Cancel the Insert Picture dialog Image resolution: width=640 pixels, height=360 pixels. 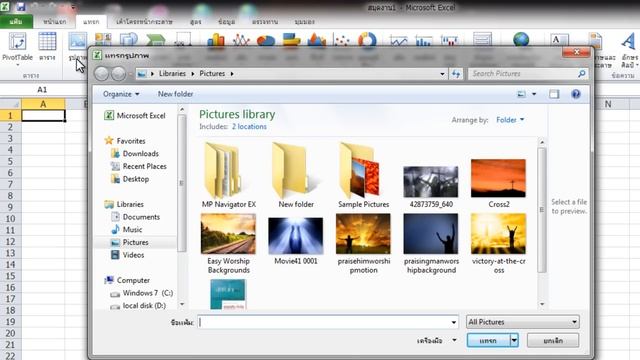coord(553,340)
